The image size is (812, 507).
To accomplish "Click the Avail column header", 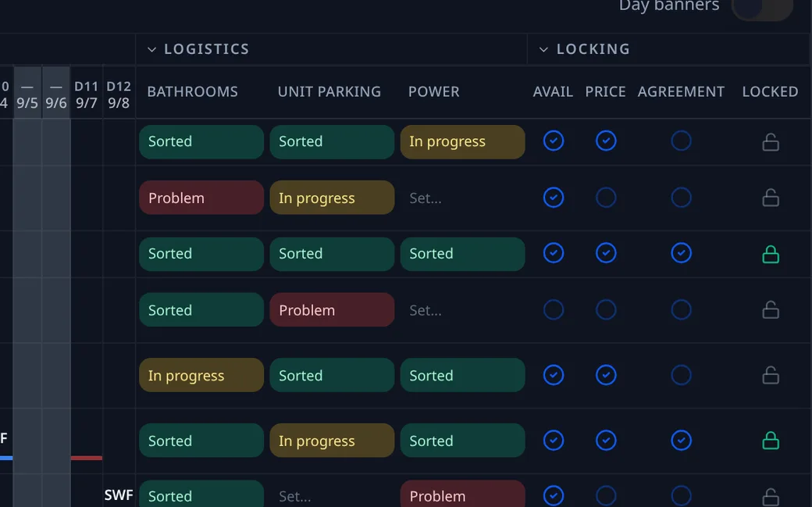I will coord(553,91).
